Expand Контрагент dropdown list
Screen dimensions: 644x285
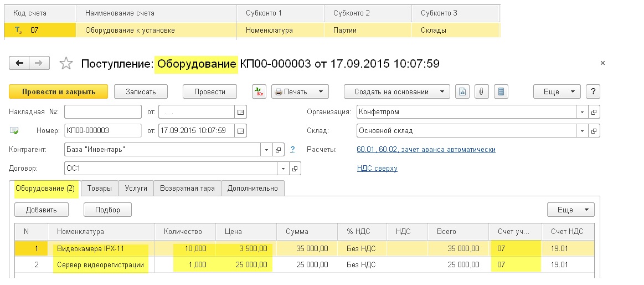pyautogui.click(x=266, y=150)
